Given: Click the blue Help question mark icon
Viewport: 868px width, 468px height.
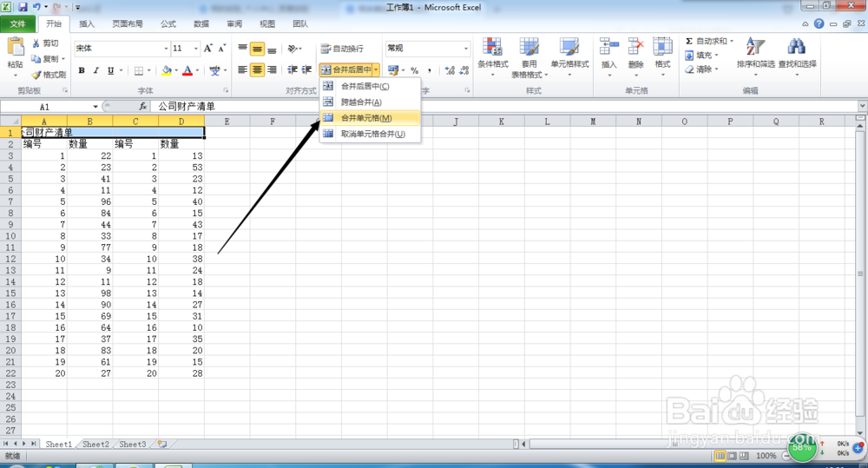Looking at the screenshot, I should coord(819,23).
